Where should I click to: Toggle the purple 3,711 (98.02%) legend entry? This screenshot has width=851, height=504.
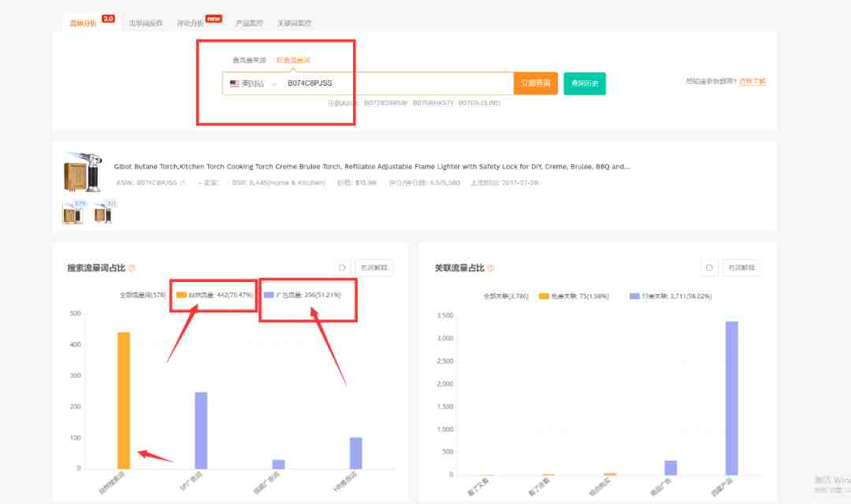click(671, 296)
